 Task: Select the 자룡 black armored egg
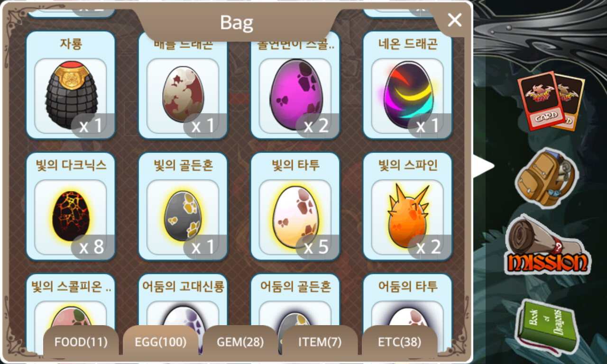pyautogui.click(x=71, y=85)
